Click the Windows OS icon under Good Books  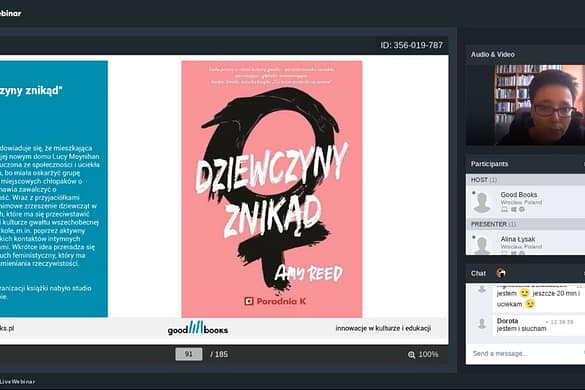tap(513, 210)
